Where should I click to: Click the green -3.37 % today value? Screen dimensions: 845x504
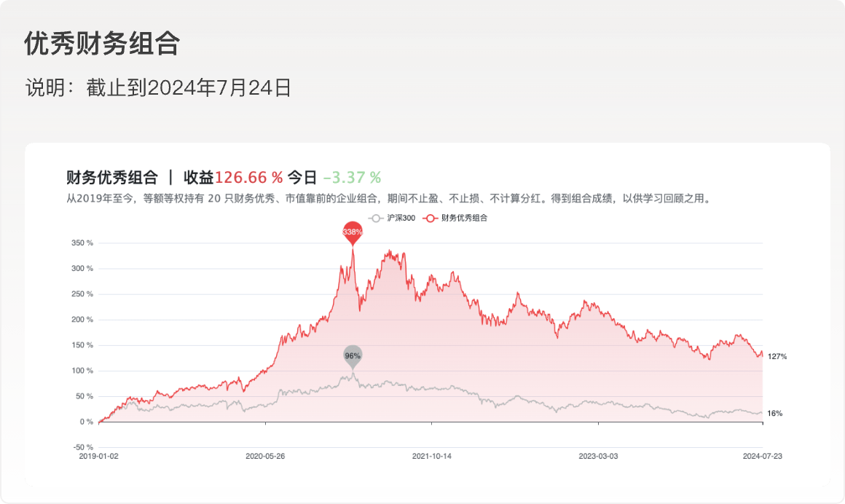[352, 178]
